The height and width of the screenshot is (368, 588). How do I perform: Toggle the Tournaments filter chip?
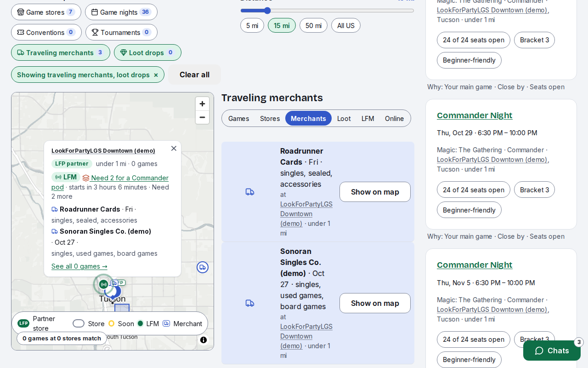(121, 32)
